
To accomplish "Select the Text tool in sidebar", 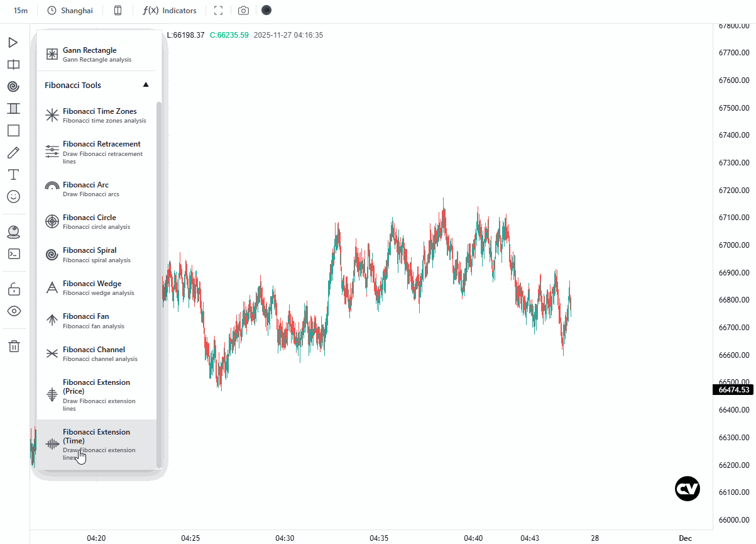I will 14,174.
